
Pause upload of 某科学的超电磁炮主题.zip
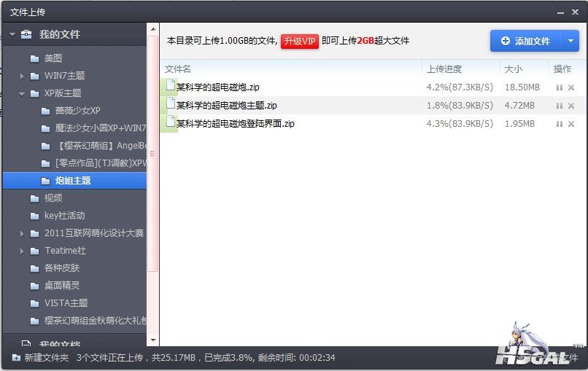pos(560,106)
